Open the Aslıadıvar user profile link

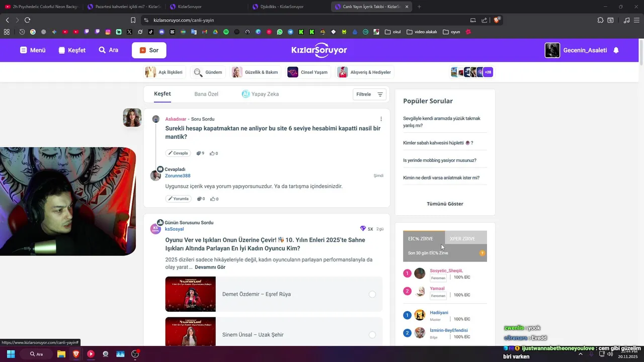coord(176,119)
